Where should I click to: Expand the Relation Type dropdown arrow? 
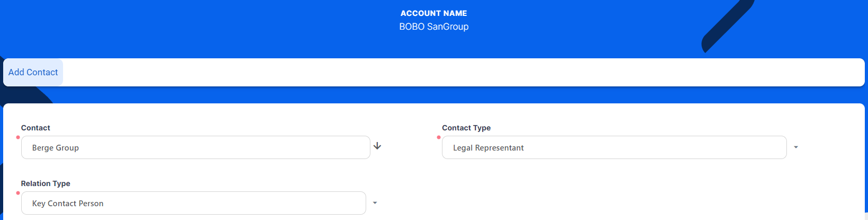(375, 203)
